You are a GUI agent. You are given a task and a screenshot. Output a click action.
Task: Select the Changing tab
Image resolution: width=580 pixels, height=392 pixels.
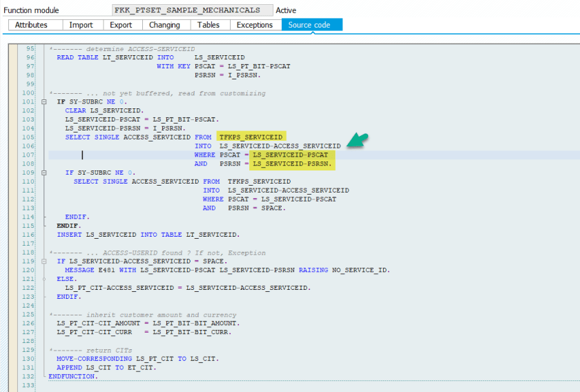(164, 25)
